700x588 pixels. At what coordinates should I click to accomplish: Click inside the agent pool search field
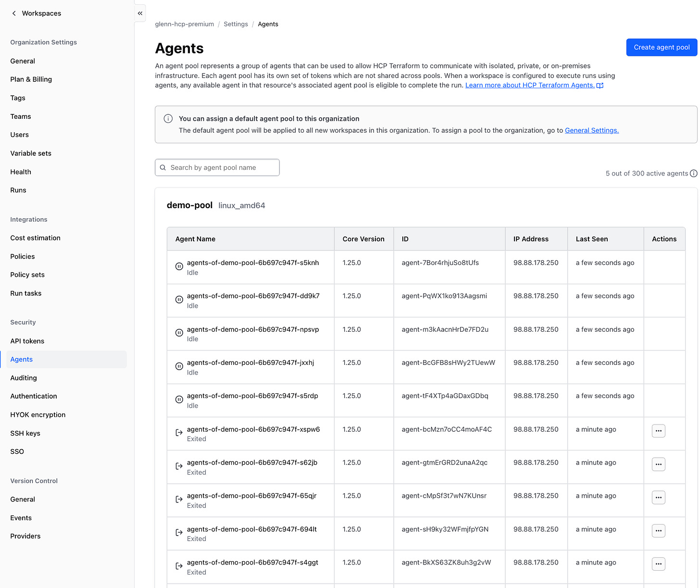click(221, 167)
